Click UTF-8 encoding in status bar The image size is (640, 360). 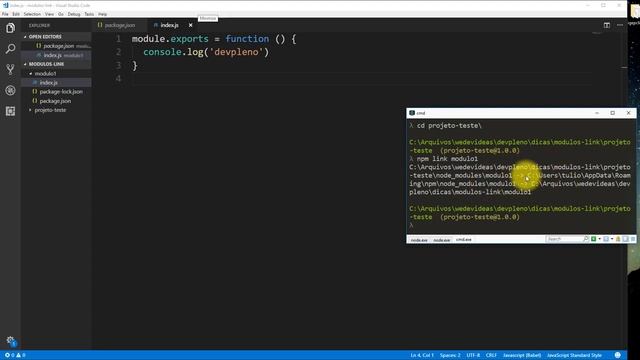[x=473, y=355]
